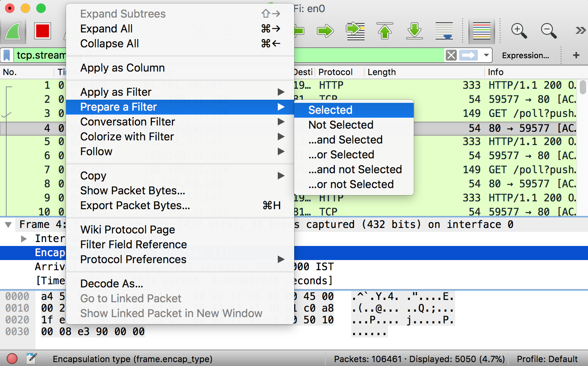
Task: Choose Collapse All from context menu
Action: click(180, 44)
